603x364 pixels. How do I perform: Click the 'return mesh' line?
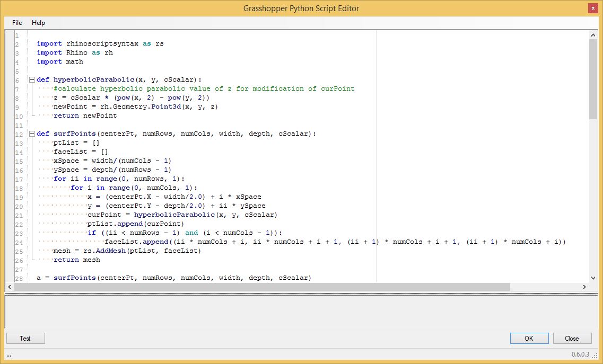[76, 260]
